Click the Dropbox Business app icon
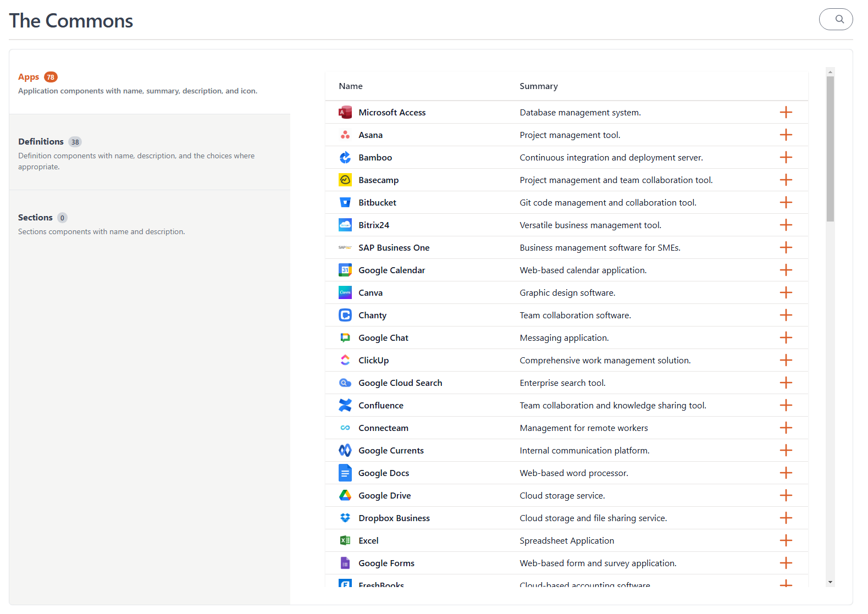868x614 pixels. pos(345,518)
